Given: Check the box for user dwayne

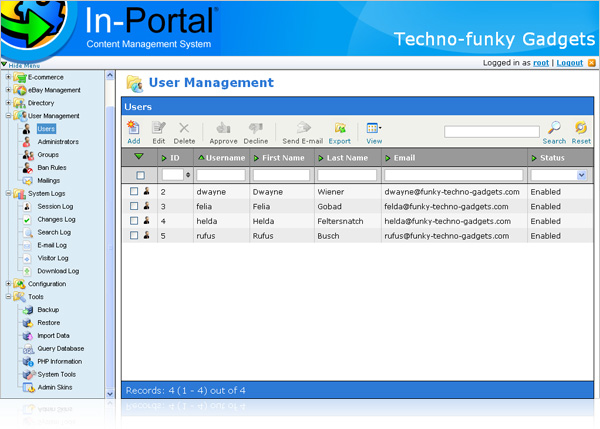Looking at the screenshot, I should point(134,191).
